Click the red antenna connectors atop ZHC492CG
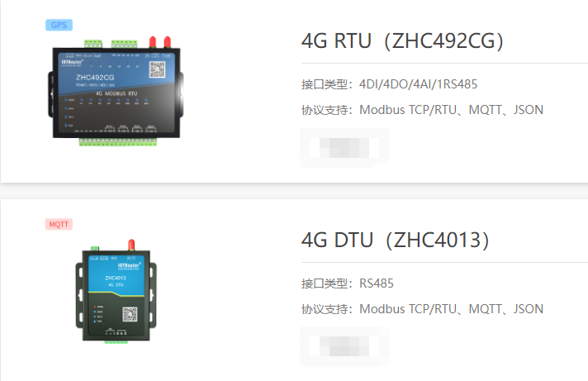The width and height of the screenshot is (588, 381). coord(159,42)
